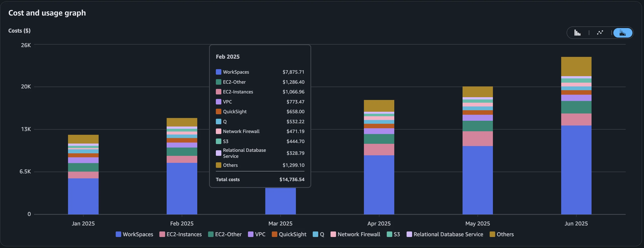644x248 pixels.
Task: Switch to the line chart view icon
Action: point(600,33)
